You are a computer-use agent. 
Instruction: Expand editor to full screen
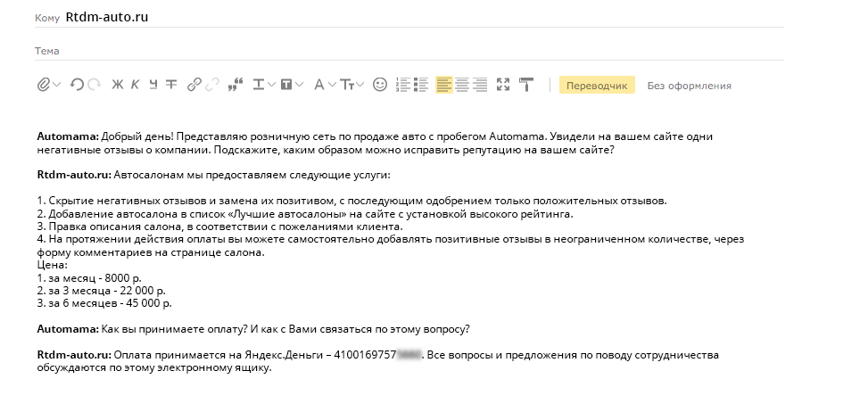click(503, 85)
